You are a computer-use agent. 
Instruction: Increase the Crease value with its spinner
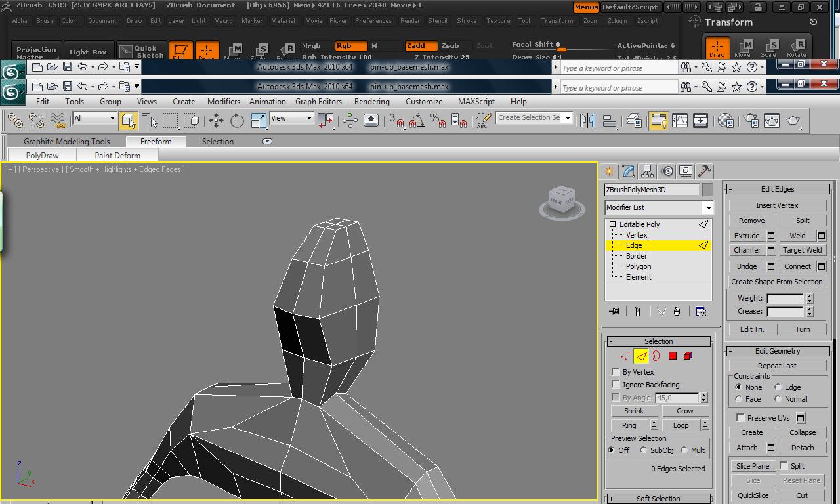click(x=808, y=308)
